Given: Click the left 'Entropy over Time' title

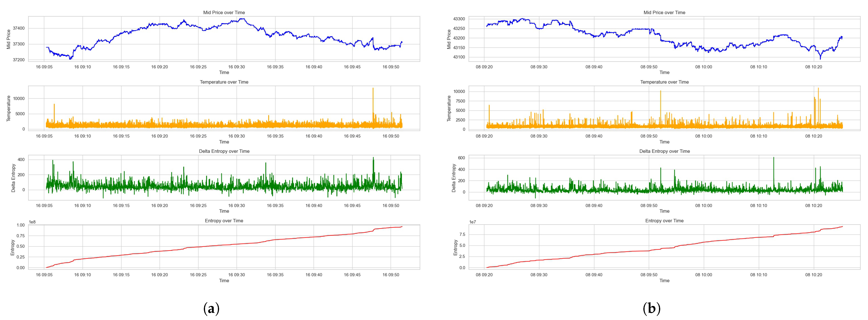Looking at the screenshot, I should (x=224, y=221).
